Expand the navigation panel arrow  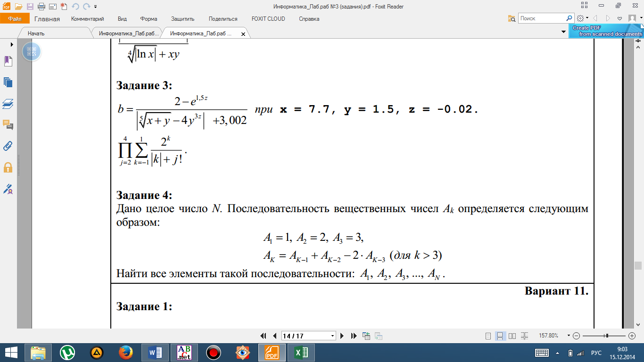[12, 44]
